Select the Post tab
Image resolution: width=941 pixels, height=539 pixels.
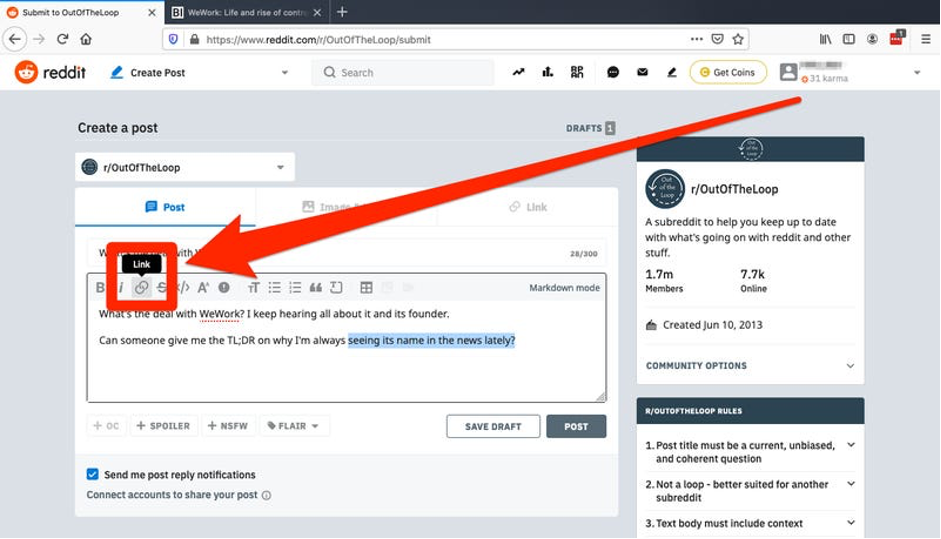[x=165, y=207]
